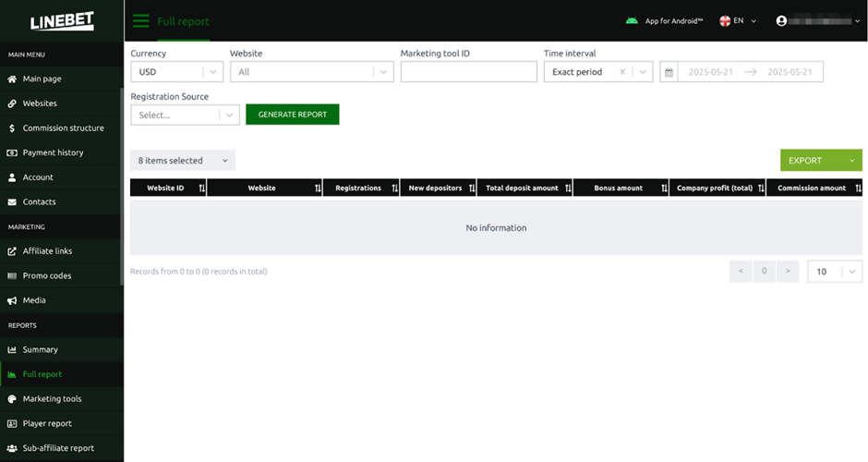
Task: Sort by Bonus amount column arrows
Action: pos(664,188)
